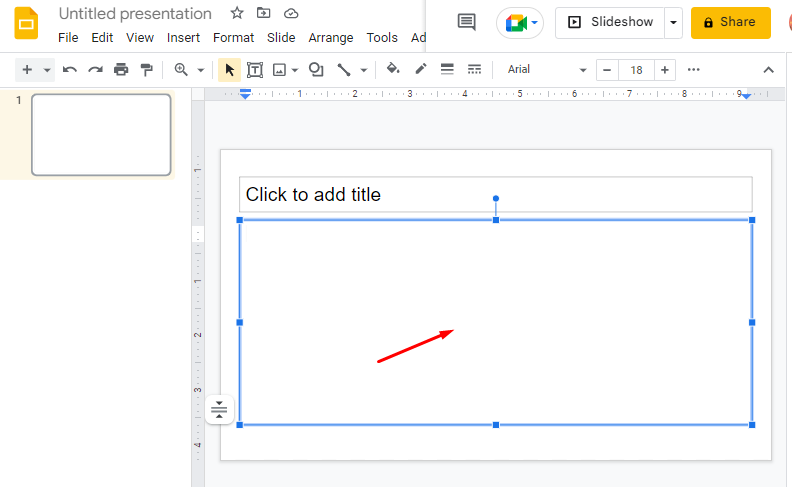Click the autofit options button beside text box

point(219,409)
